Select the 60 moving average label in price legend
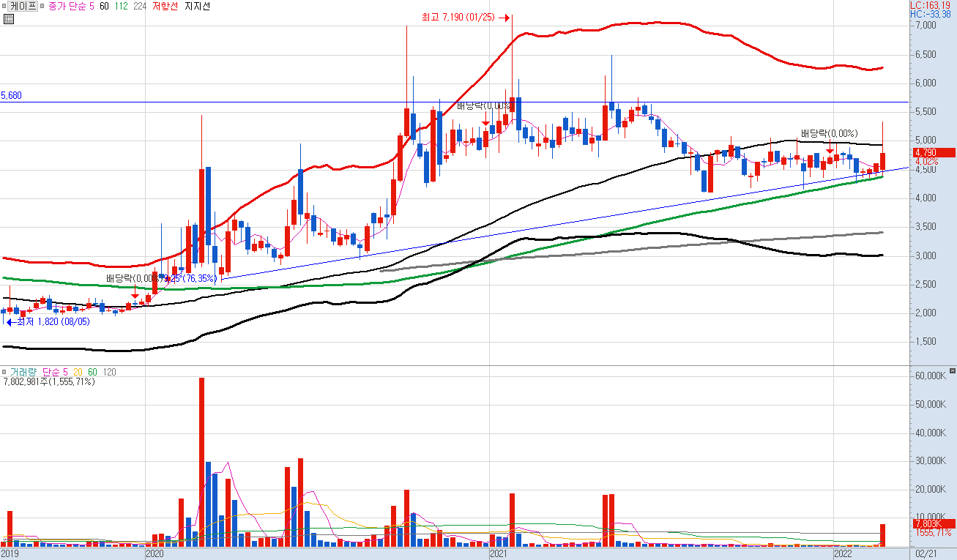The height and width of the screenshot is (560, 957). point(105,6)
